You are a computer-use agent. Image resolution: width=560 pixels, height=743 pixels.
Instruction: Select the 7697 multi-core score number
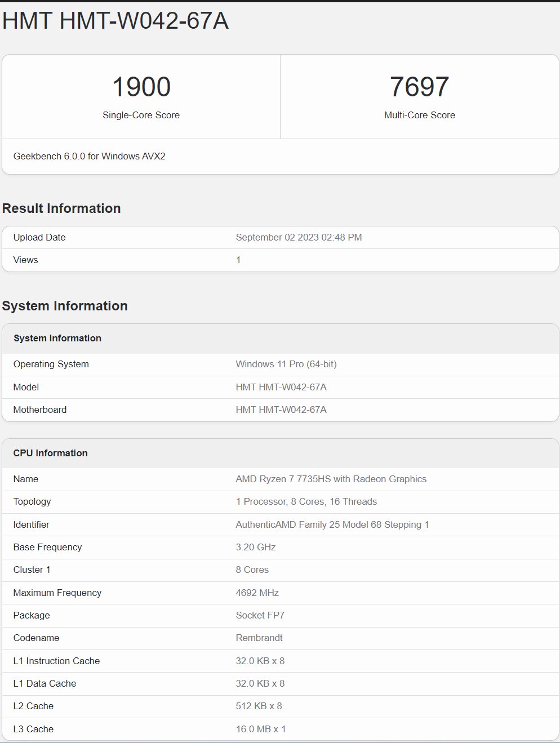pyautogui.click(x=420, y=87)
